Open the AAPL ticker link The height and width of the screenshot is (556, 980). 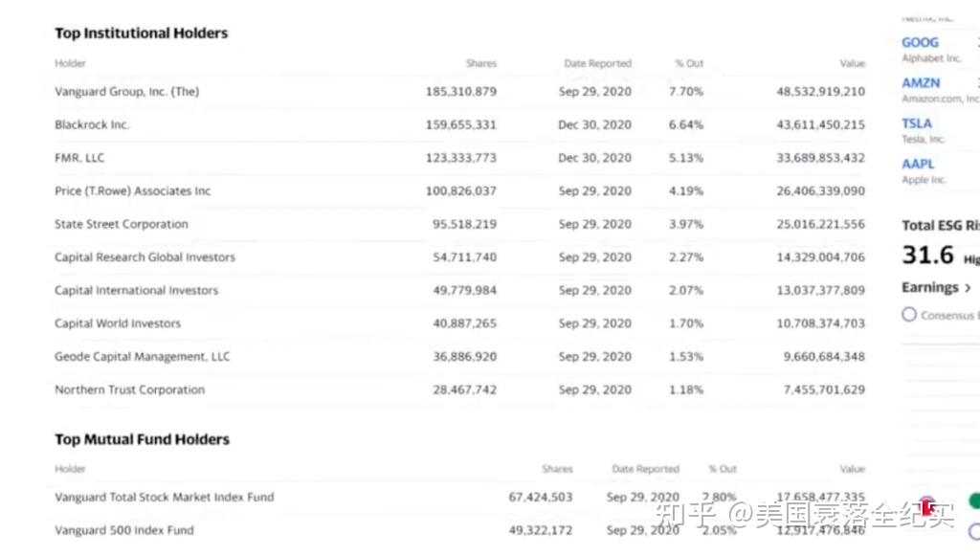coord(918,165)
